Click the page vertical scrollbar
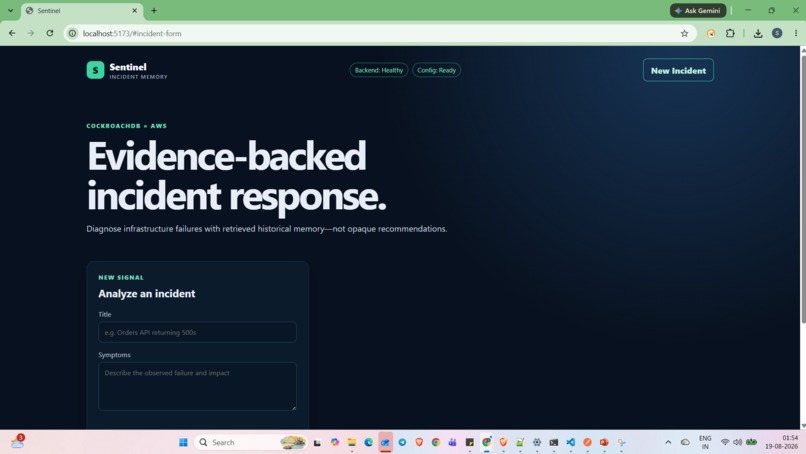This screenshot has height=454, width=806. tap(802, 188)
